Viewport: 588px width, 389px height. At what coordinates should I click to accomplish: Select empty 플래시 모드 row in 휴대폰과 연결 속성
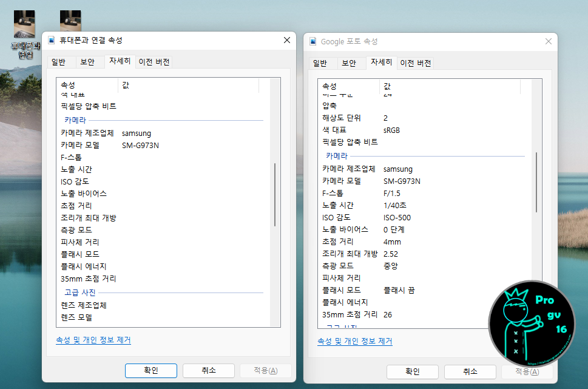(x=162, y=254)
